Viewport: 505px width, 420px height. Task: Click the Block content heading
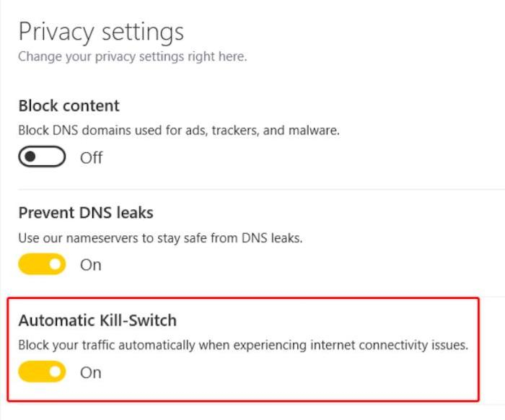click(x=69, y=105)
